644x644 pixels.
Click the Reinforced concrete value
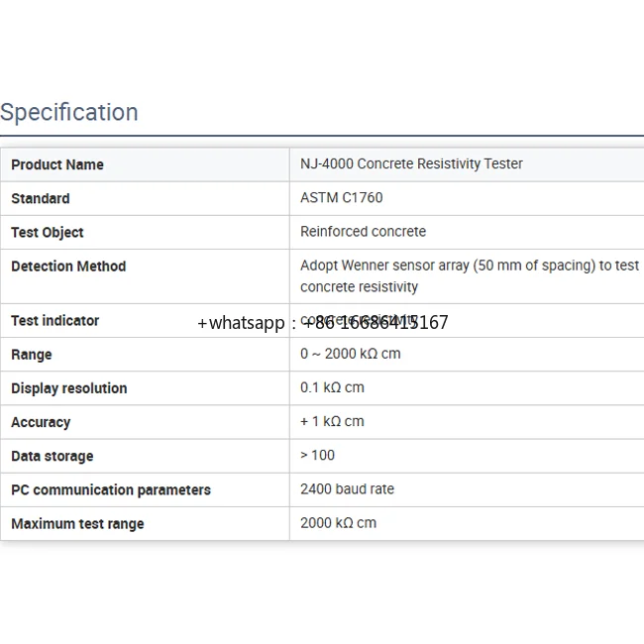click(x=364, y=231)
